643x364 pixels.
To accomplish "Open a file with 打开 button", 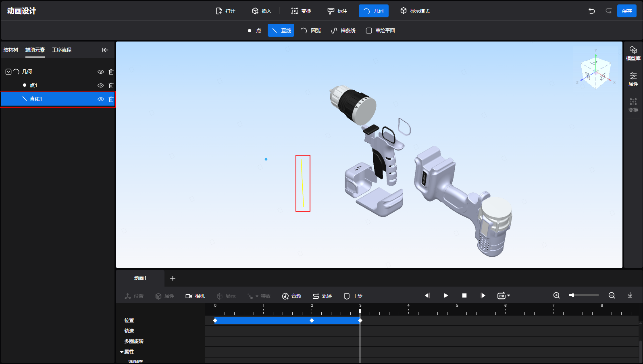I will tap(225, 11).
